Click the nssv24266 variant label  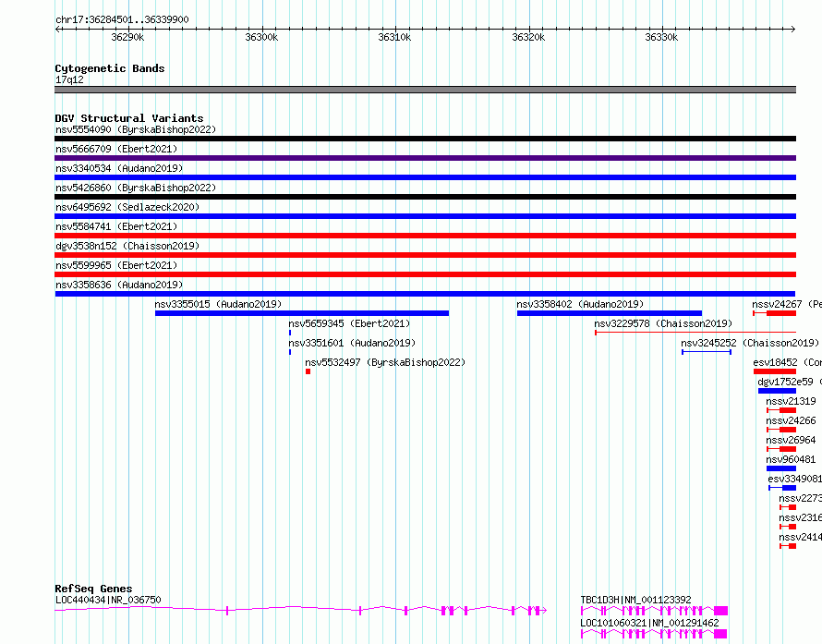[x=791, y=420]
